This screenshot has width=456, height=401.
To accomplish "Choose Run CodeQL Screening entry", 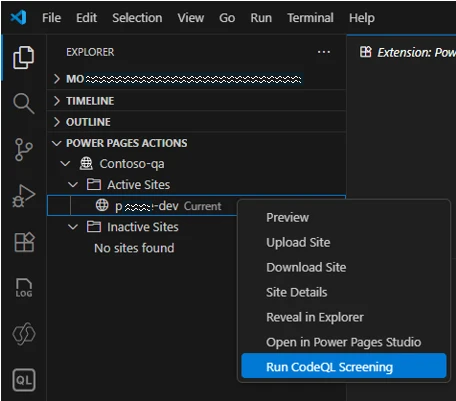I will [x=344, y=366].
